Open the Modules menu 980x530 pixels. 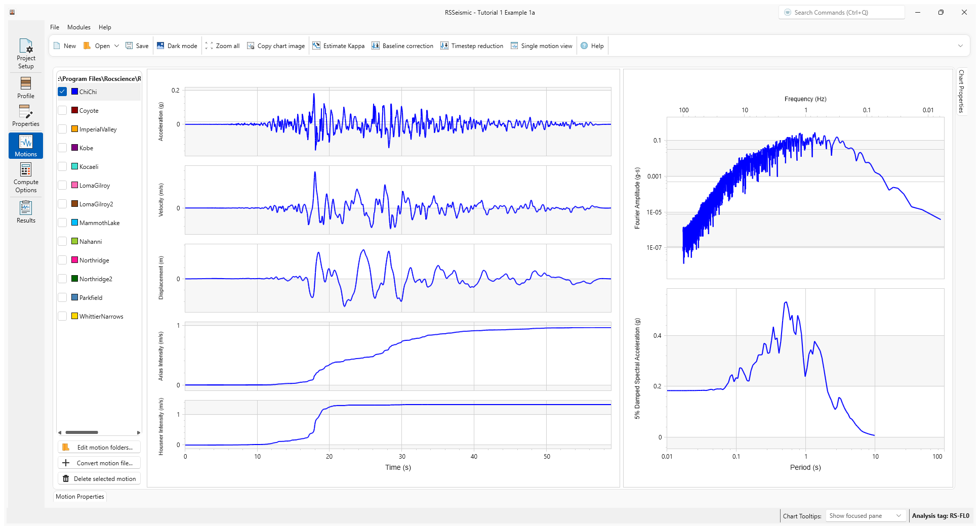pyautogui.click(x=78, y=27)
